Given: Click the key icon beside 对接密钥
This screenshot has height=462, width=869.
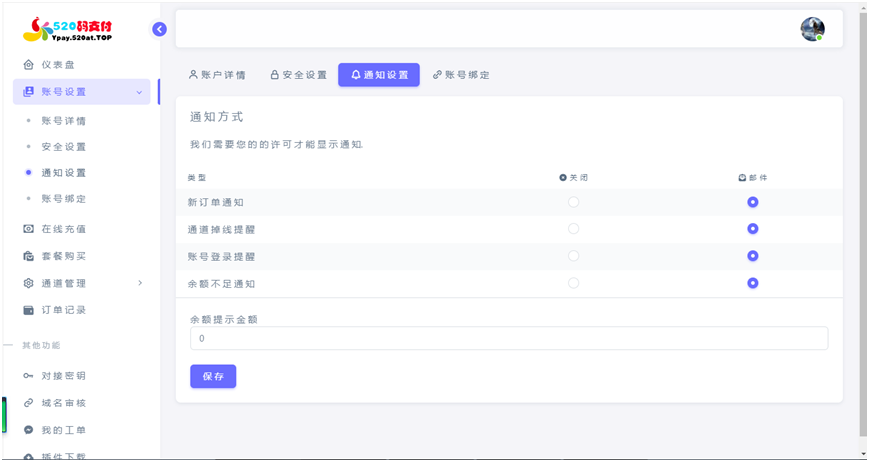Looking at the screenshot, I should coord(28,376).
